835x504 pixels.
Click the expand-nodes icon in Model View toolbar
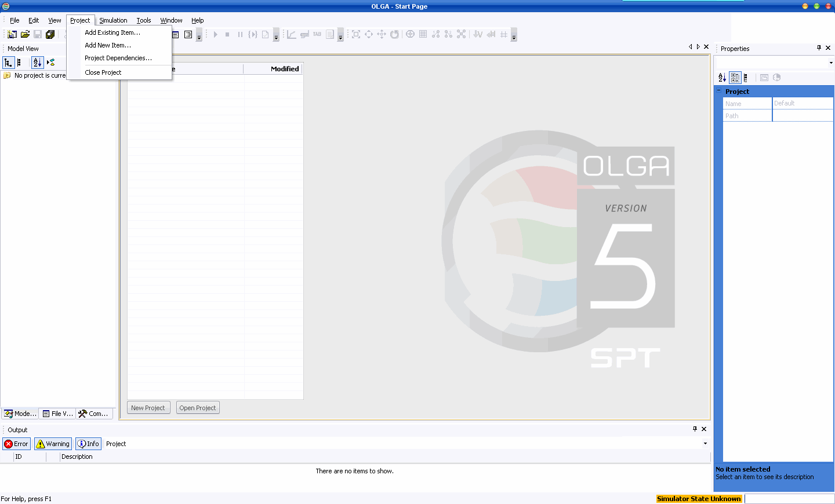51,63
